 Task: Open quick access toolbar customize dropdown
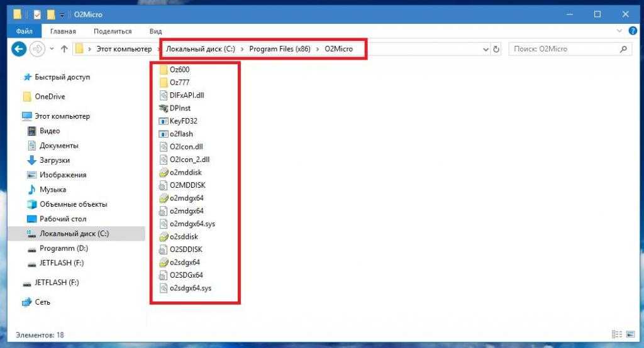click(x=62, y=15)
